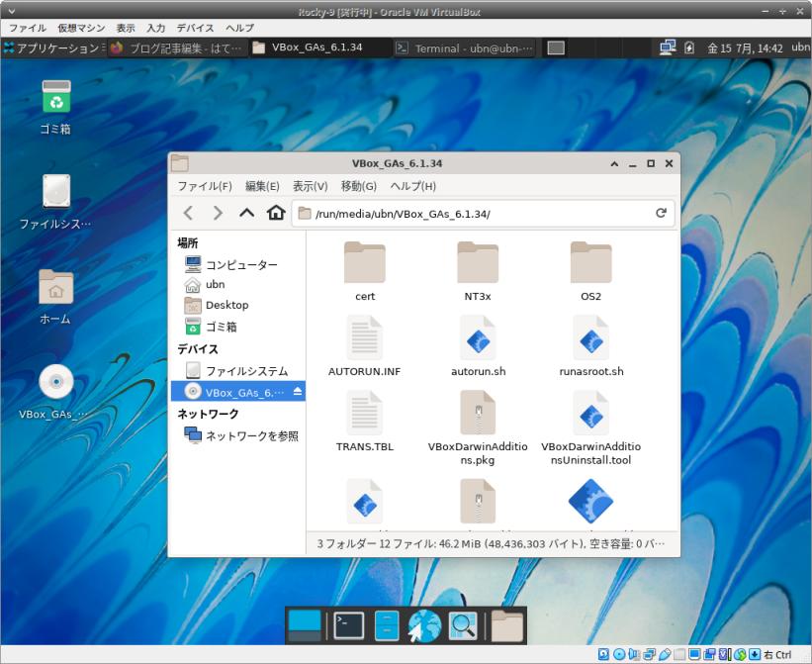Open VirtualBox ファイル menu
Viewport: 812px width, 664px height.
[x=27, y=28]
